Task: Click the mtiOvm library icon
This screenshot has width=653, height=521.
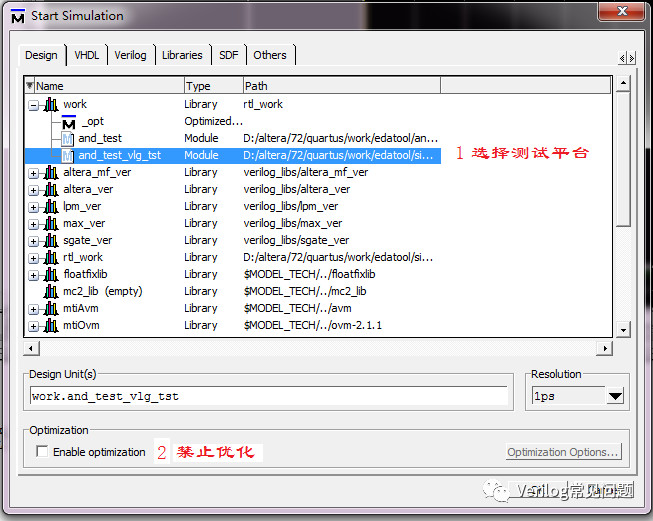Action: (51, 326)
